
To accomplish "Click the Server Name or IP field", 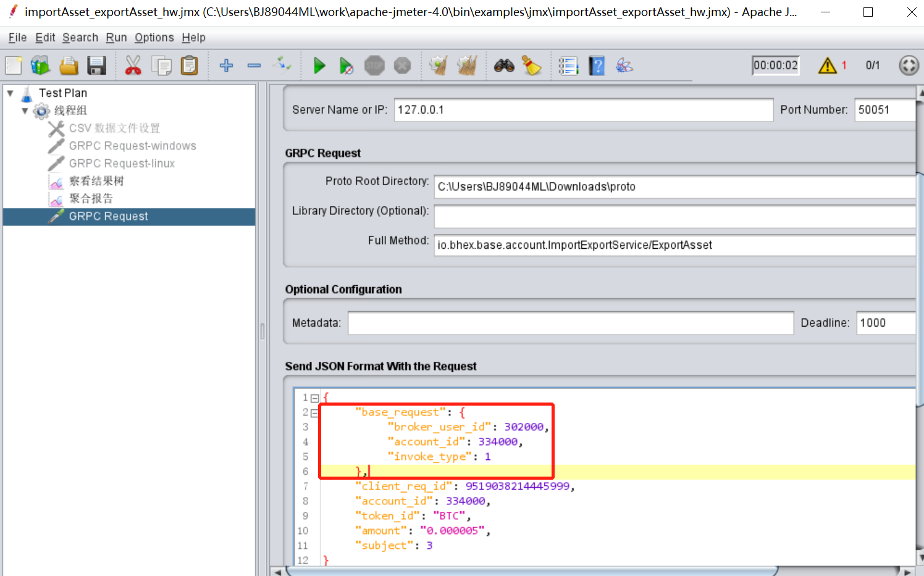I will pos(584,110).
